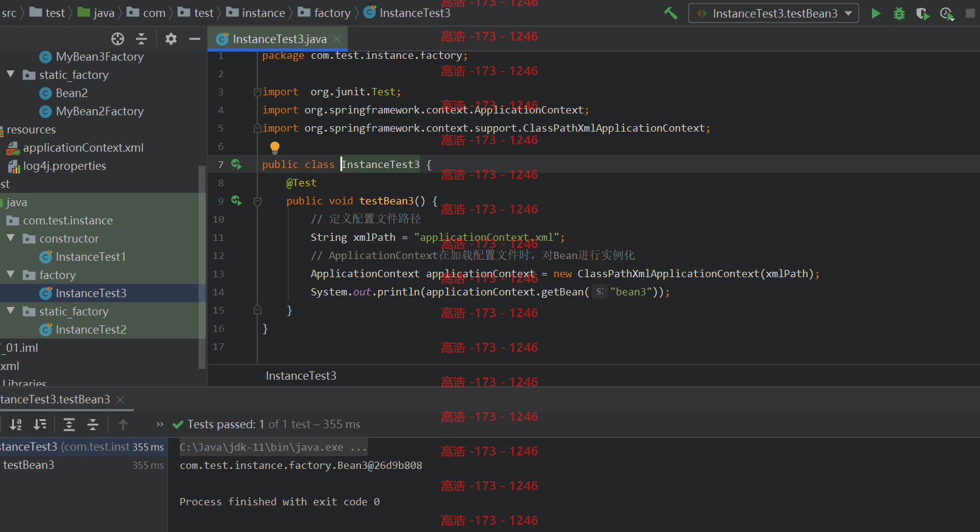Hide the project tool window
The height and width of the screenshot is (532, 980).
point(194,39)
